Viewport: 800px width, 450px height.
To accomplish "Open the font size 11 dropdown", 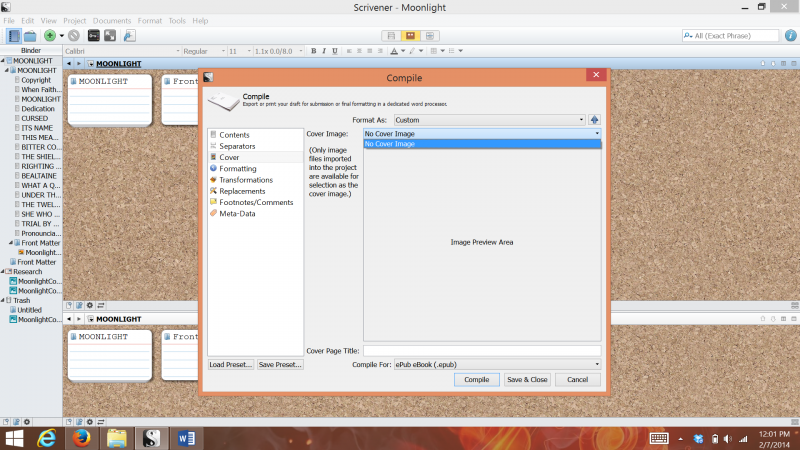I will coord(240,51).
